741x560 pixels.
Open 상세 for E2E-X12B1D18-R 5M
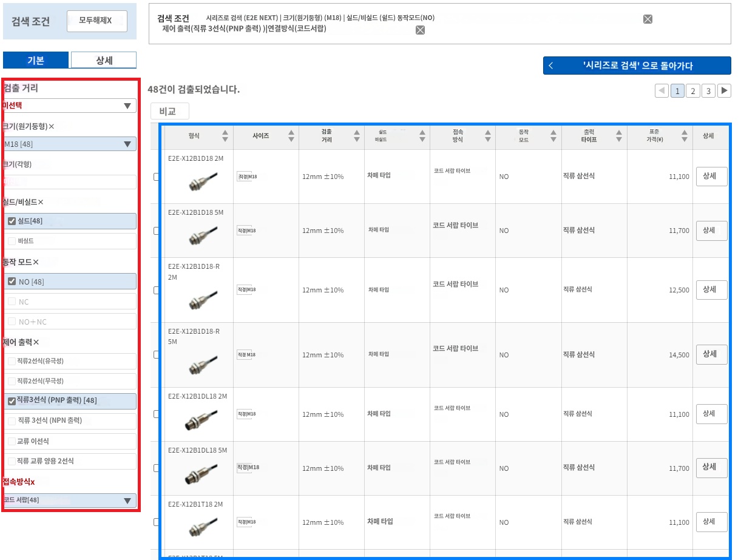pos(711,354)
